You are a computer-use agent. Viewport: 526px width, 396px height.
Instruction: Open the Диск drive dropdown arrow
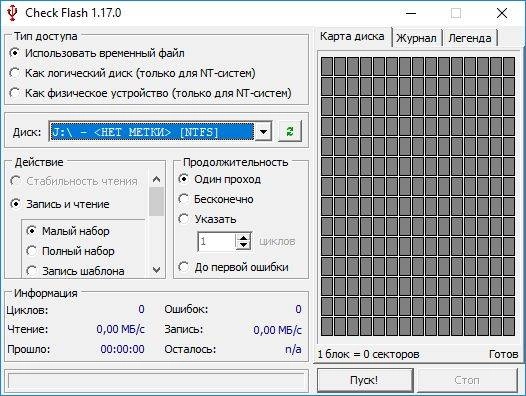pyautogui.click(x=263, y=132)
